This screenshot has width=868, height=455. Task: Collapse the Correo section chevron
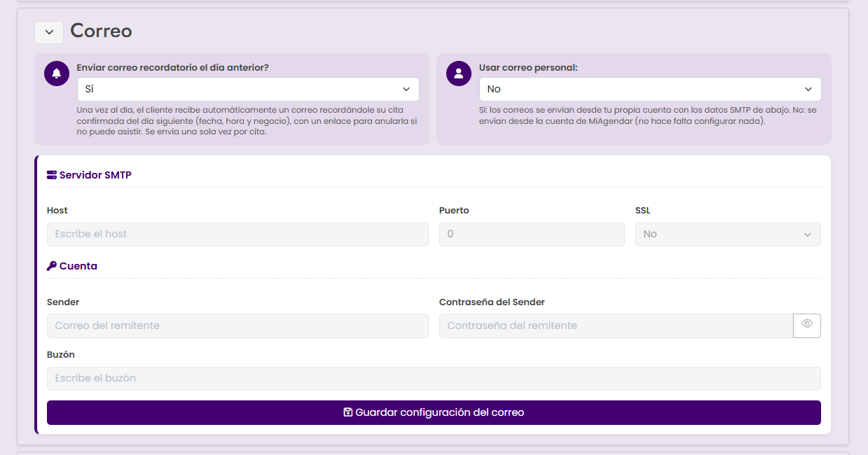tap(49, 32)
